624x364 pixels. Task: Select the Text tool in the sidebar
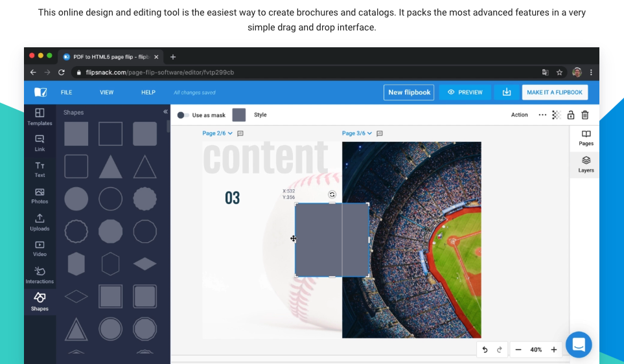pyautogui.click(x=40, y=169)
